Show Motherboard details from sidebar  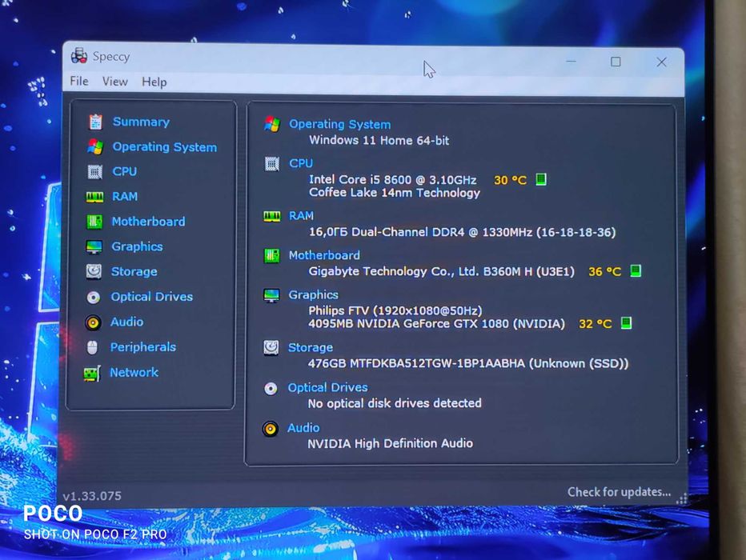pyautogui.click(x=148, y=222)
